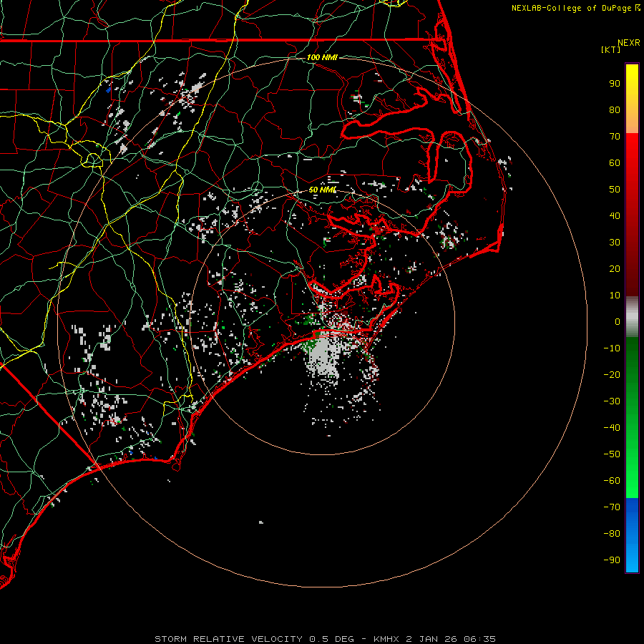Click the 60 value on the velocity scale
Image resolution: width=644 pixels, height=644 pixels.
(615, 163)
